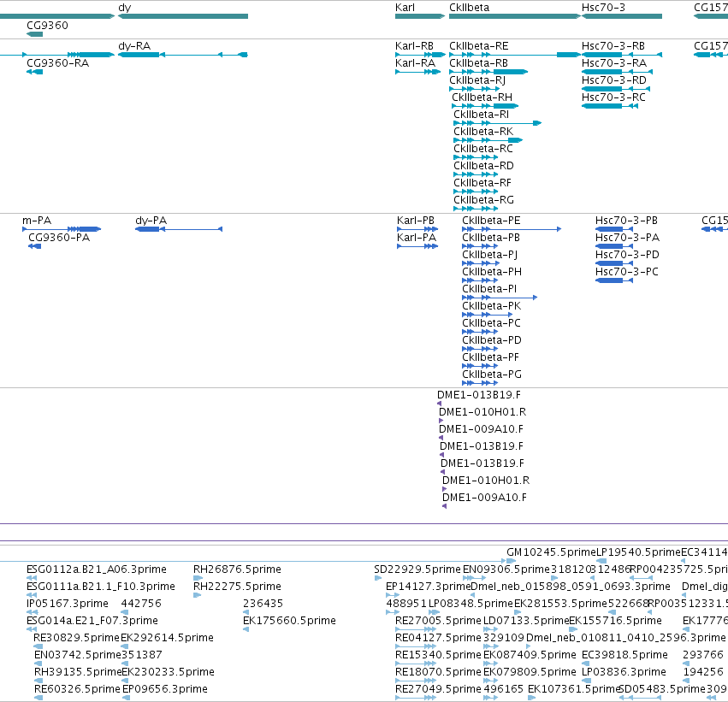The height and width of the screenshot is (702, 728).
Task: Select transcript CkIIbeta-RG
Action: click(x=476, y=209)
